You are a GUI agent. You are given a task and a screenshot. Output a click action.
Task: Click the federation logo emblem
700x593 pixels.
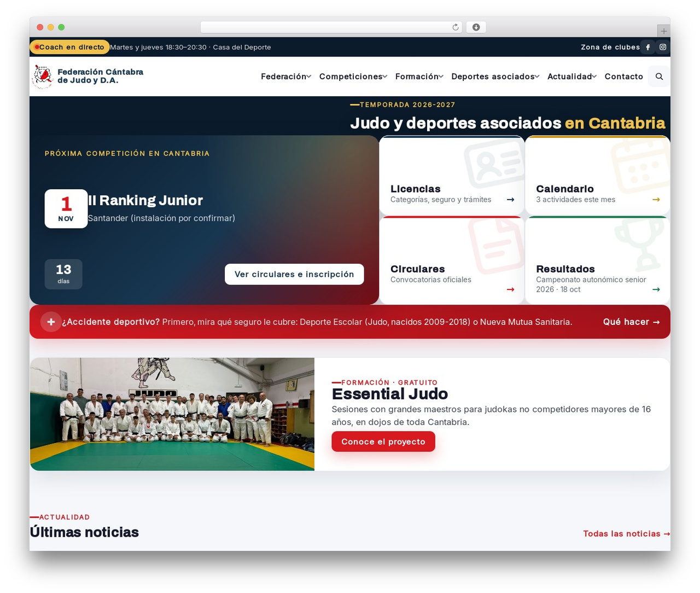43,77
